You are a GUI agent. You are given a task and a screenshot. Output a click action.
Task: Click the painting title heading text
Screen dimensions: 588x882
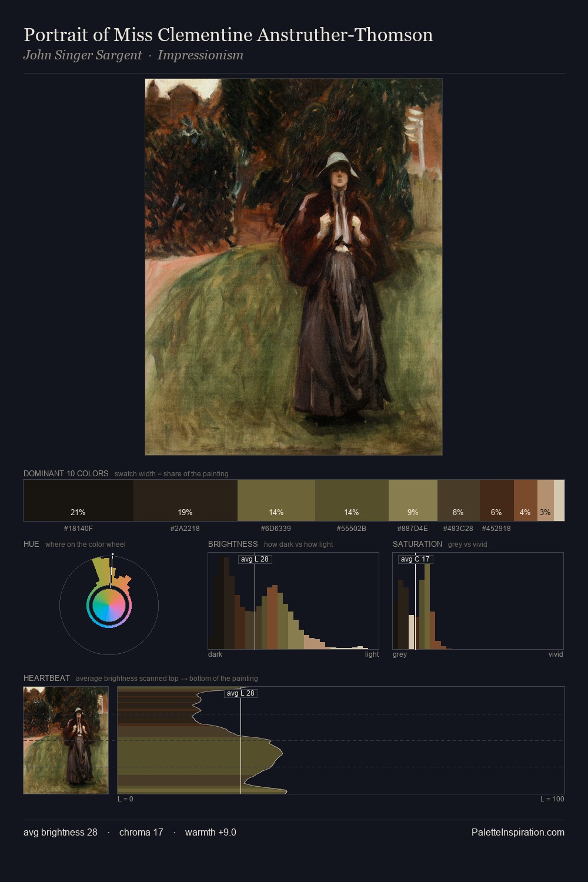pos(228,35)
